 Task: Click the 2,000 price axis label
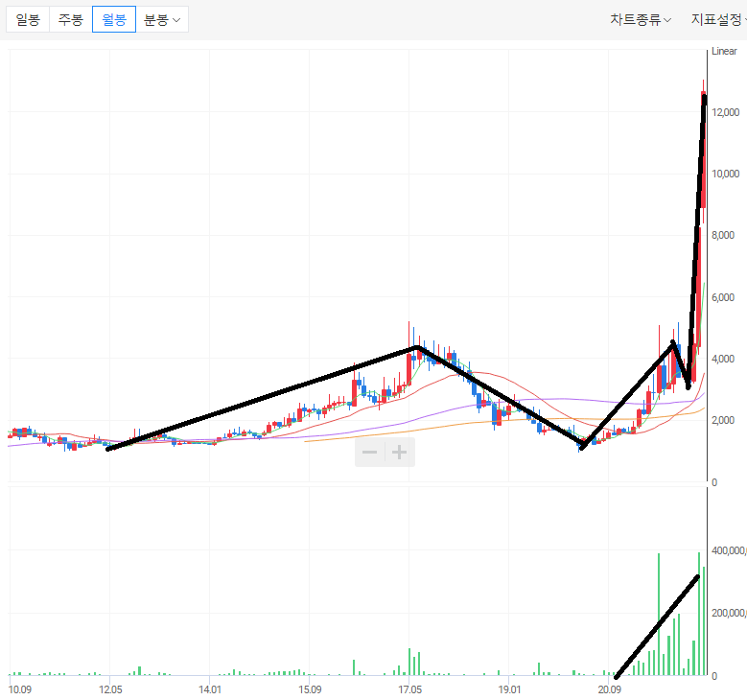[x=723, y=420]
